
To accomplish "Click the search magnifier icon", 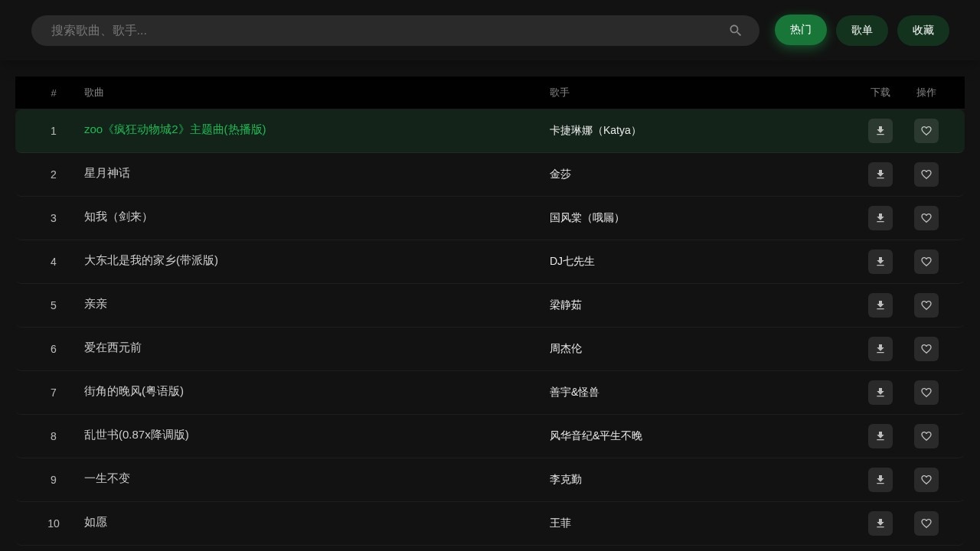I will (736, 31).
